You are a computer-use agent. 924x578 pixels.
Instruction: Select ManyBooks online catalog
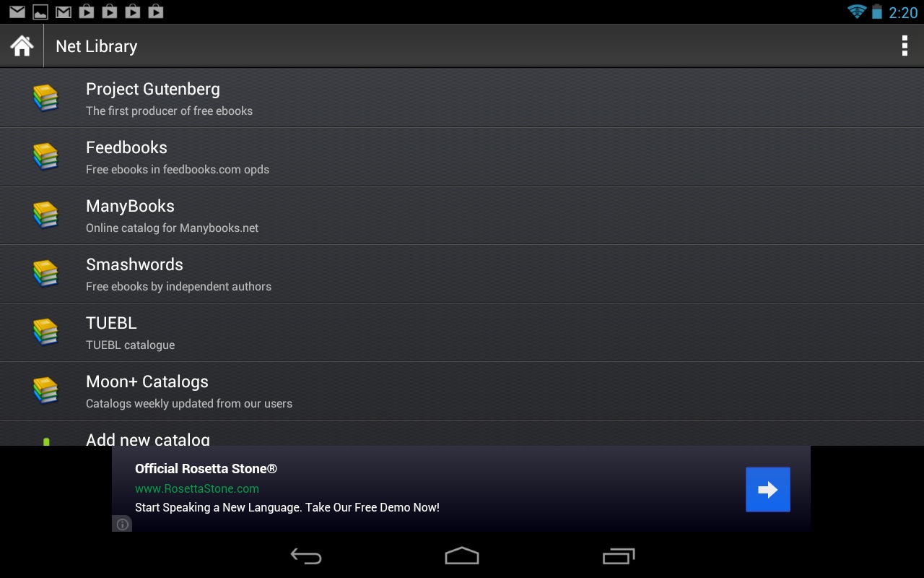point(462,215)
